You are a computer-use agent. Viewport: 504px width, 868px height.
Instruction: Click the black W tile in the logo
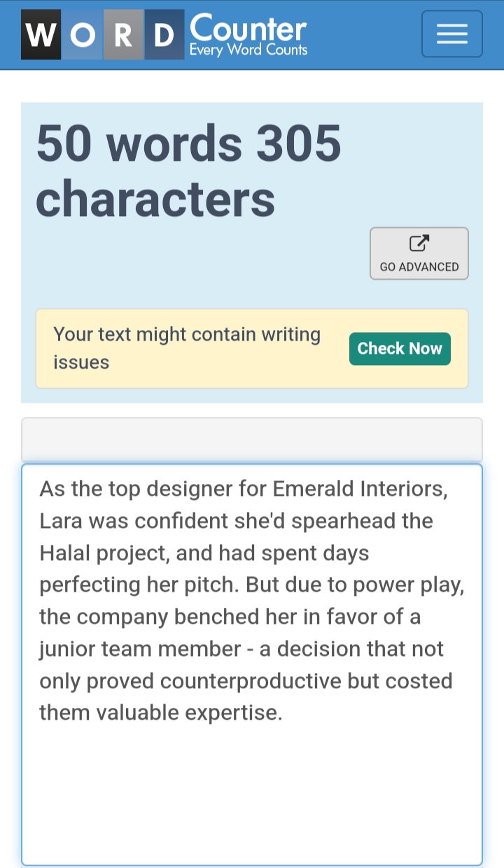pyautogui.click(x=41, y=34)
